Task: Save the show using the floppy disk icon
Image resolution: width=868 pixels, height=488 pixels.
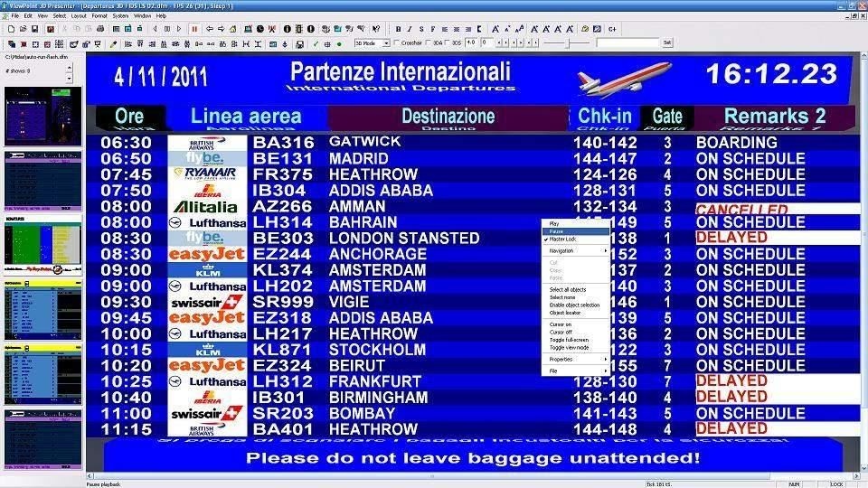Action: point(34,29)
